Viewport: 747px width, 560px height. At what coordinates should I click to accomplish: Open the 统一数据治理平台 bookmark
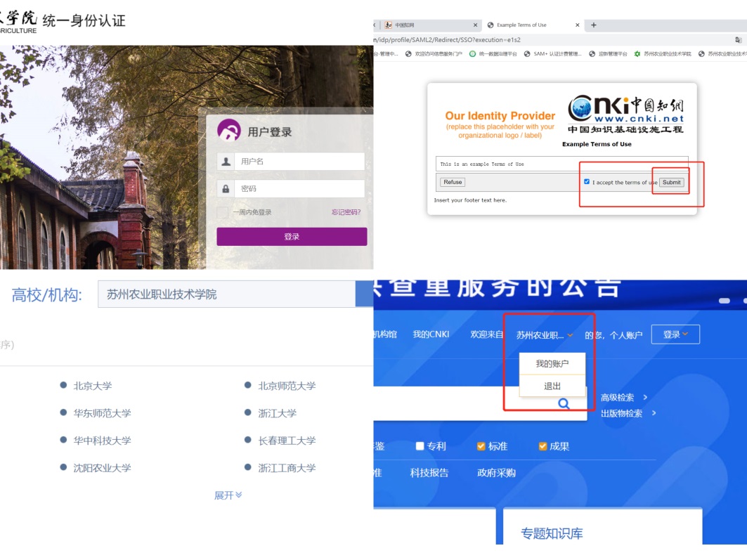493,54
